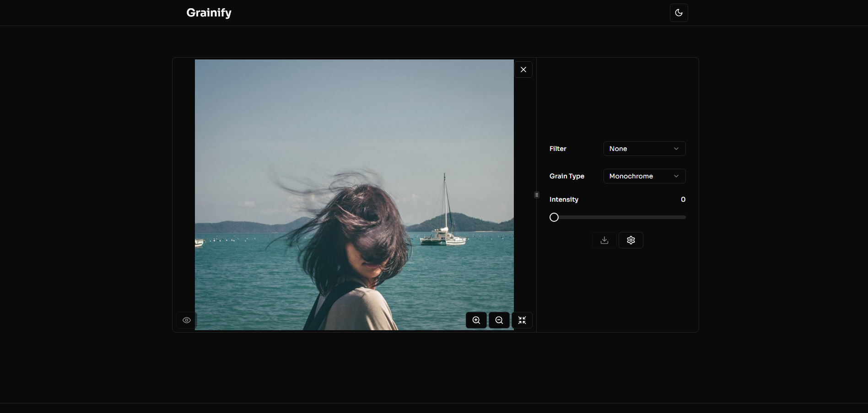The height and width of the screenshot is (413, 868).
Task: Click the Intensity value 0
Action: [x=683, y=199]
